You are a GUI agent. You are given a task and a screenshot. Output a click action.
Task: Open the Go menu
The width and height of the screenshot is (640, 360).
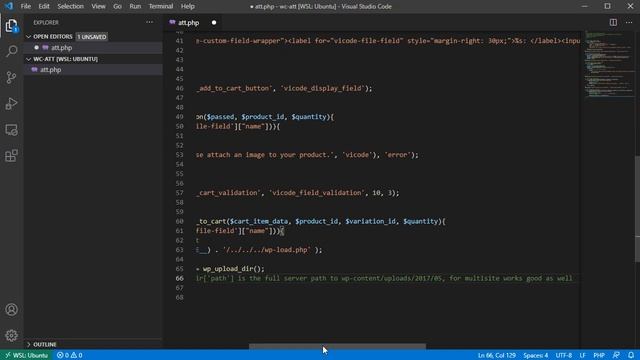click(x=118, y=6)
